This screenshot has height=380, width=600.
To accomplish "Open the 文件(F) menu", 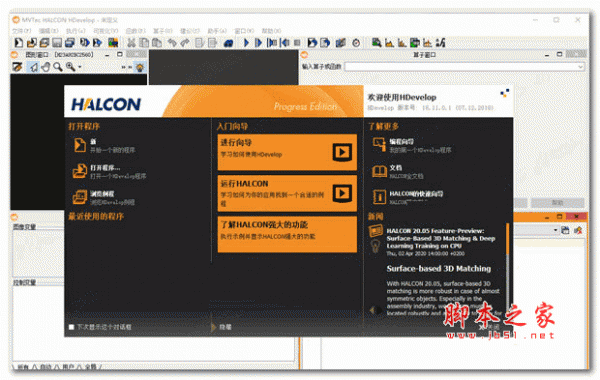I will 21,31.
